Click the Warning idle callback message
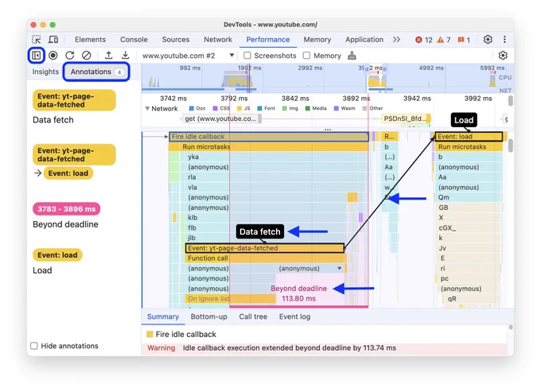This screenshot has width=541, height=392. (x=272, y=347)
